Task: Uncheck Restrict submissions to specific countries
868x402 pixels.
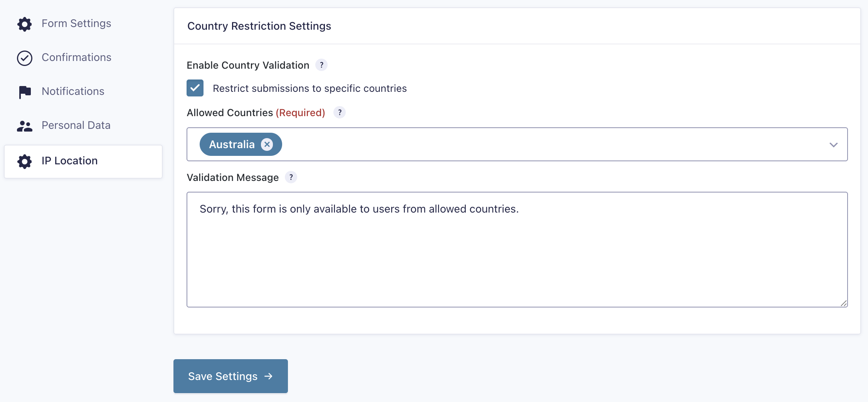Action: [195, 88]
